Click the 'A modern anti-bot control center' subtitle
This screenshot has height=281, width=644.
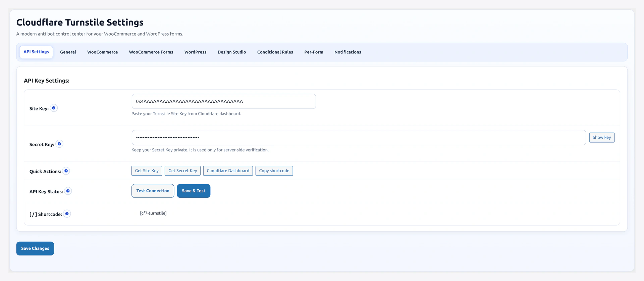click(x=100, y=34)
